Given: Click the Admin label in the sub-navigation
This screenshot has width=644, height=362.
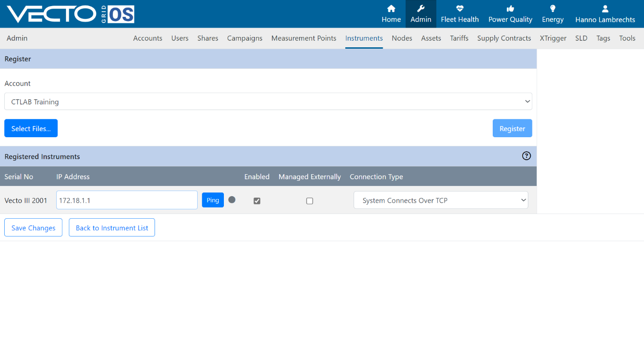Looking at the screenshot, I should click(x=17, y=38).
